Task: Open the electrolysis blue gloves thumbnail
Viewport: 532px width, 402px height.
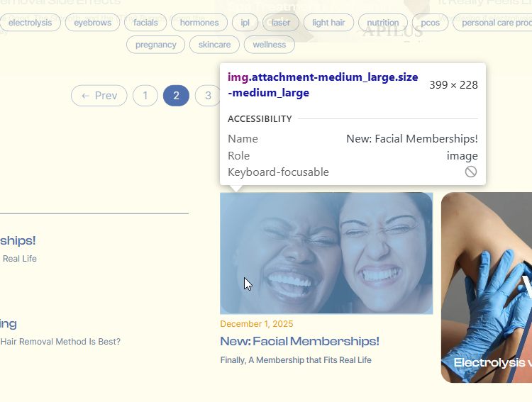Action: click(x=487, y=287)
